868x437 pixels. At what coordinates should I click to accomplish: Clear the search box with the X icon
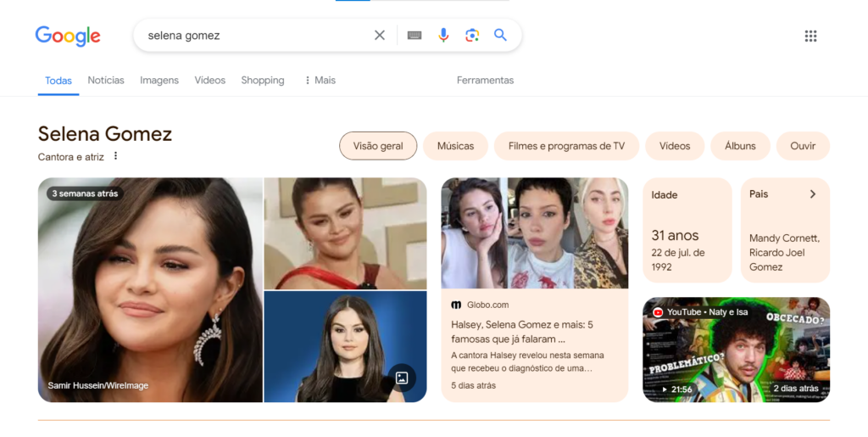point(379,36)
